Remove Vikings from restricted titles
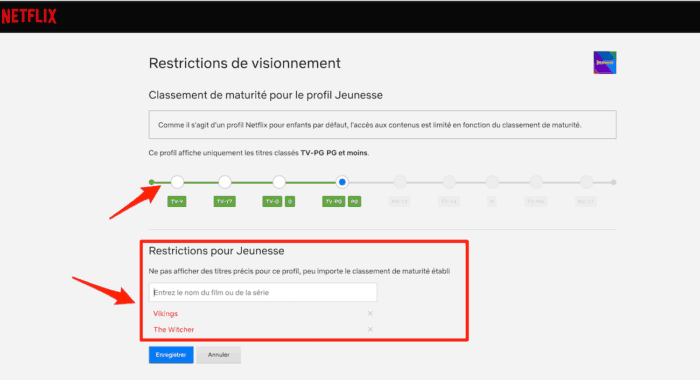This screenshot has width=700, height=380. (370, 313)
